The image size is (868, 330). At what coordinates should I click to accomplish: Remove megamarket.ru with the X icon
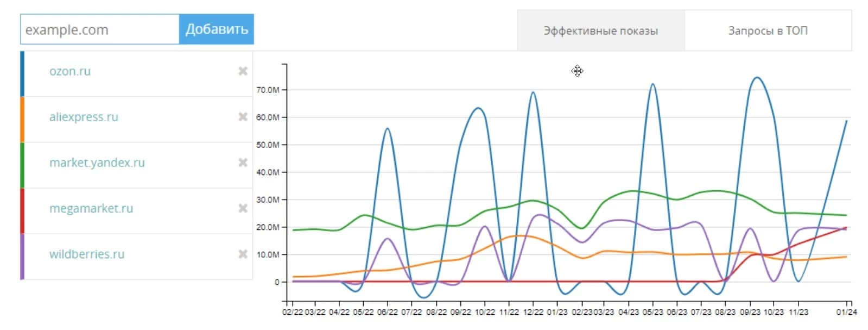click(x=243, y=208)
